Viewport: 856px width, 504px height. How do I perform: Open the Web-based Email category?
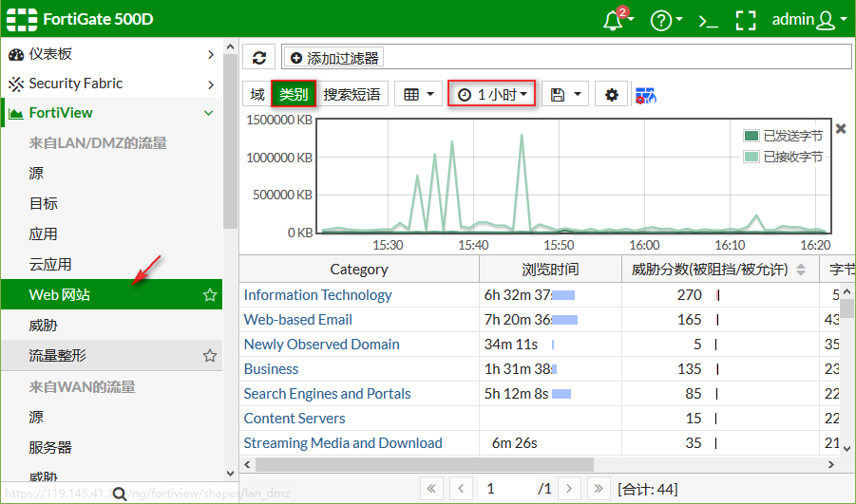pos(298,320)
